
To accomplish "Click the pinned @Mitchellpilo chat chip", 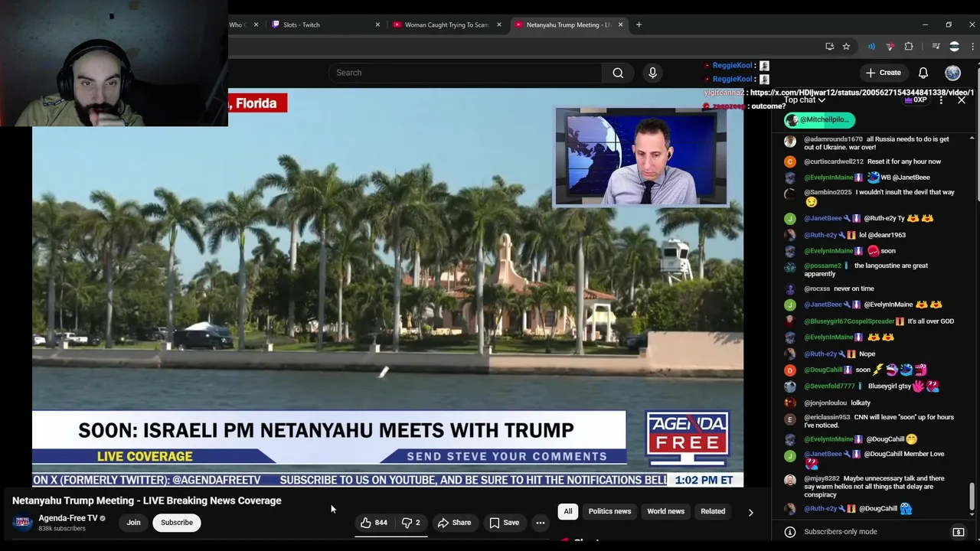I will point(819,119).
